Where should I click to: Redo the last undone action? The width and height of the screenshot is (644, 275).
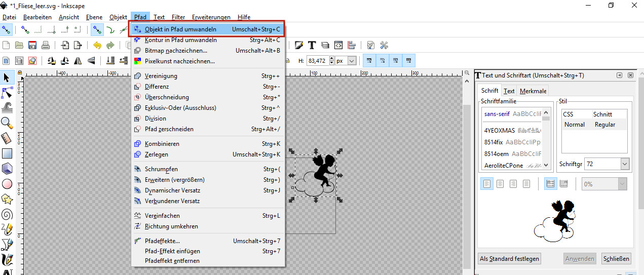tap(110, 45)
